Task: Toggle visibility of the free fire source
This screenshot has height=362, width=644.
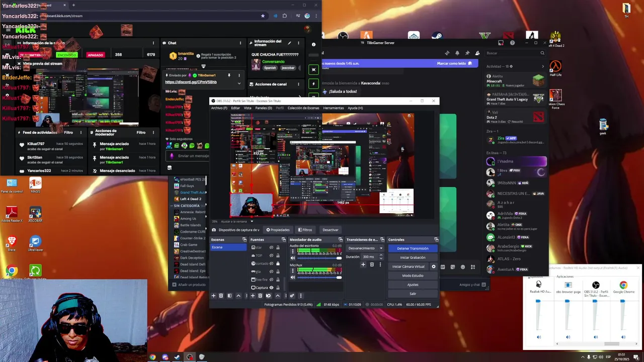Action: point(271,280)
